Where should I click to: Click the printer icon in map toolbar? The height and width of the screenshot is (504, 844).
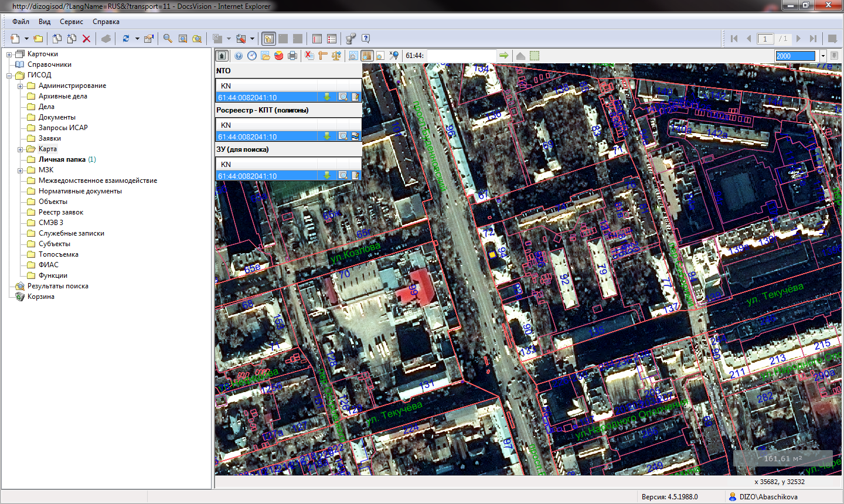coord(292,56)
